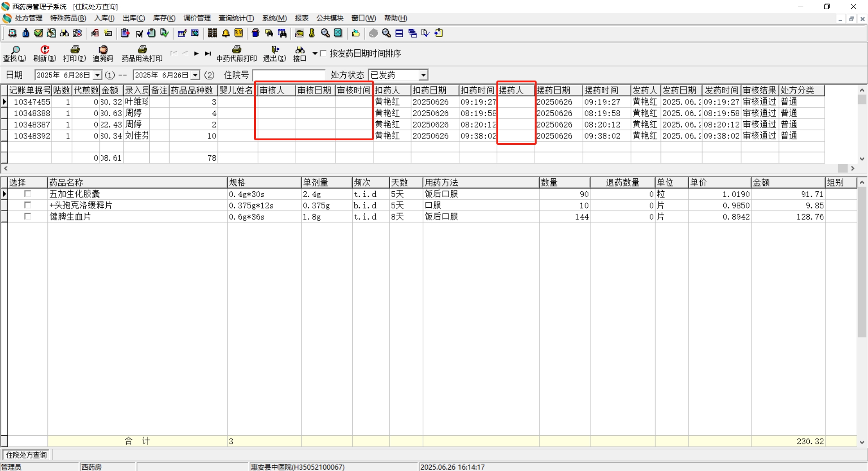The height and width of the screenshot is (471, 868).
Task: Enable 按发药日期时间排序 checkbox
Action: pos(323,53)
